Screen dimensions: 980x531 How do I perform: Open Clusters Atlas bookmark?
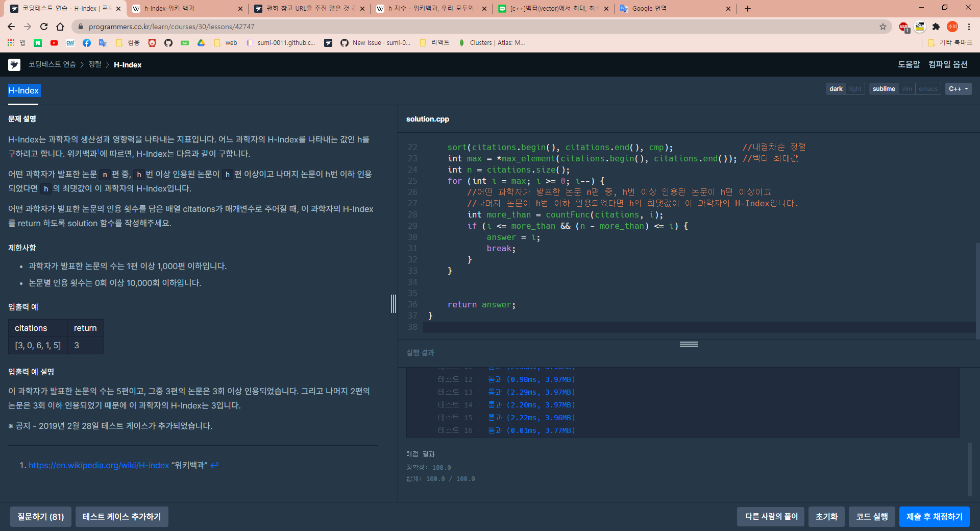point(492,43)
